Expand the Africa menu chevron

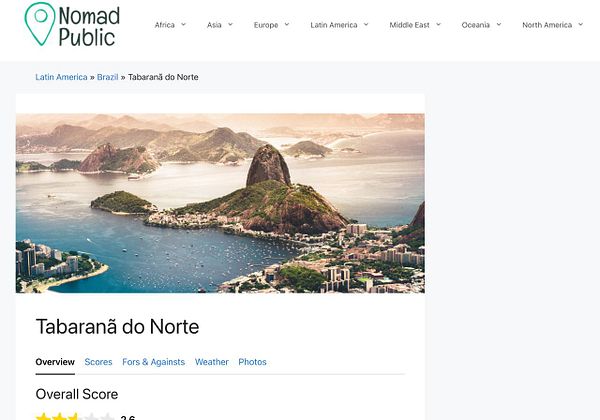[183, 24]
